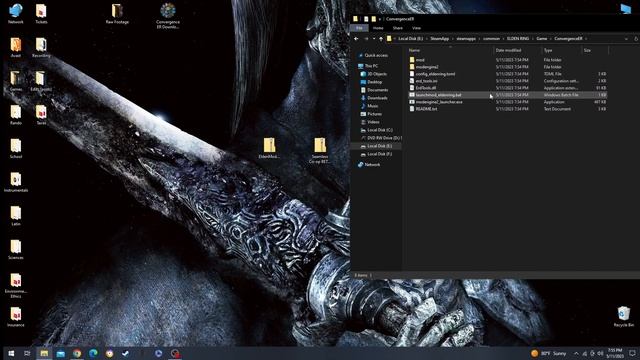
Task: Select Convergence ER Download desktop icon
Action: click(x=168, y=16)
